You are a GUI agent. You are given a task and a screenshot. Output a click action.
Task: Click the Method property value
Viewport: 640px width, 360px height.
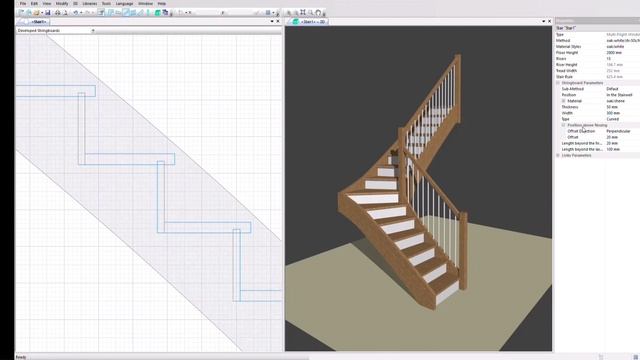pos(623,40)
